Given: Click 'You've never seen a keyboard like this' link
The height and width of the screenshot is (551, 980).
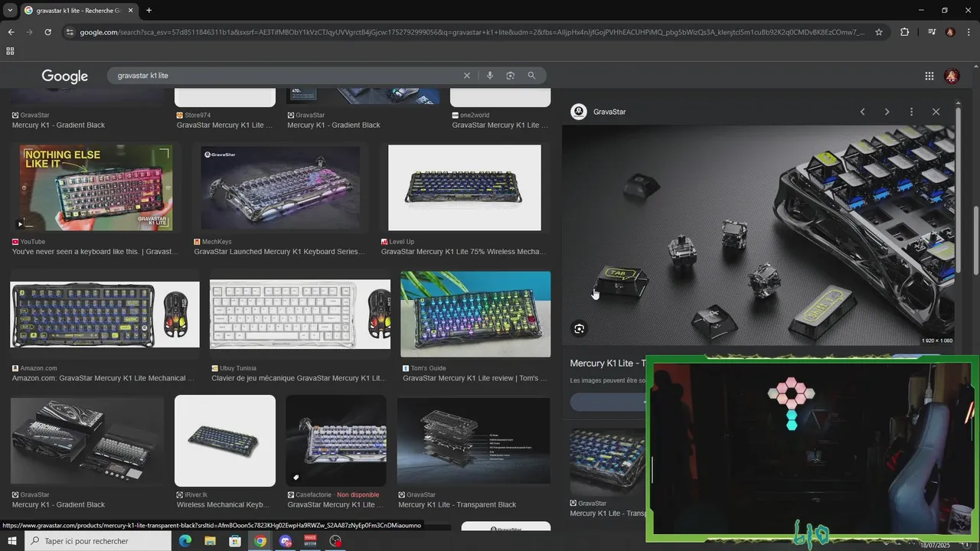Looking at the screenshot, I should pyautogui.click(x=95, y=251).
